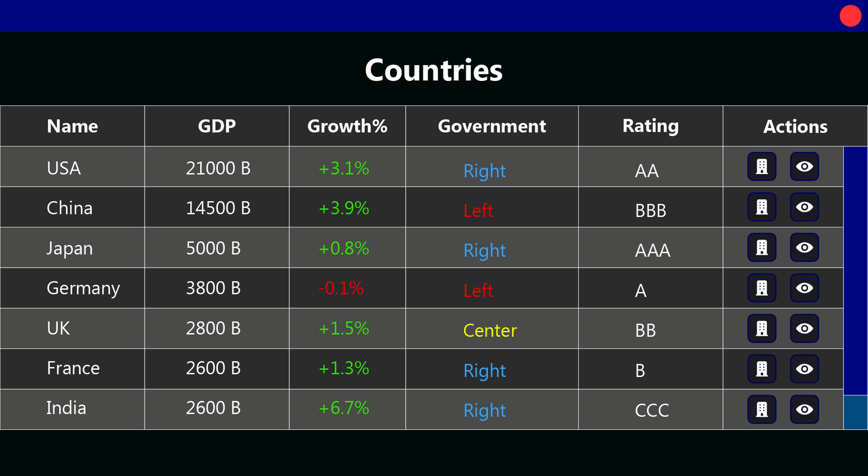Toggle the eye icon for Germany
Screen dimensions: 868x476
(804, 288)
